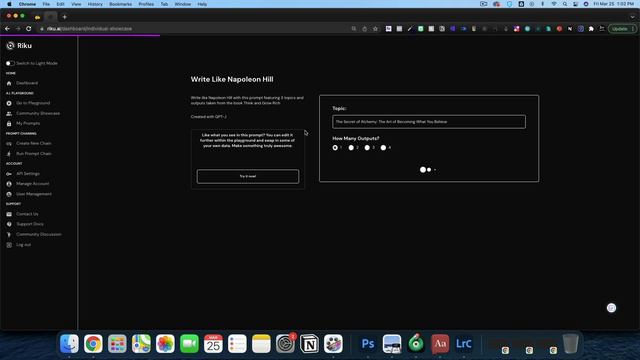Open Run Prompt Chain
This screenshot has height=360, width=640.
point(34,153)
